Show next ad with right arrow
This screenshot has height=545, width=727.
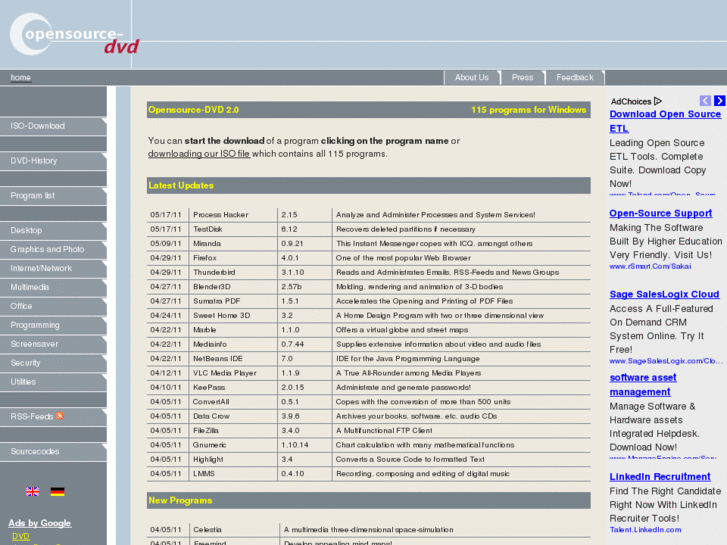click(720, 101)
